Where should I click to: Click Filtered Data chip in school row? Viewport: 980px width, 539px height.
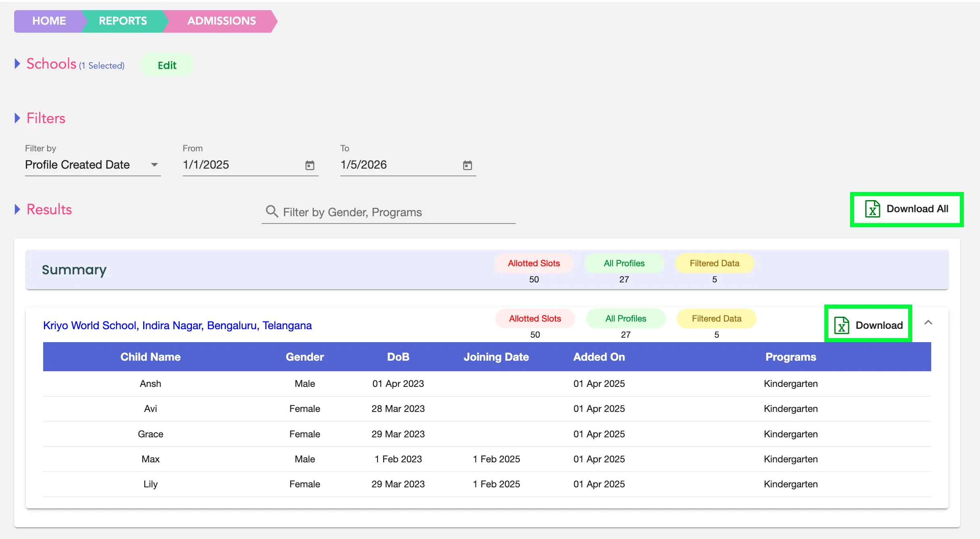[717, 319]
